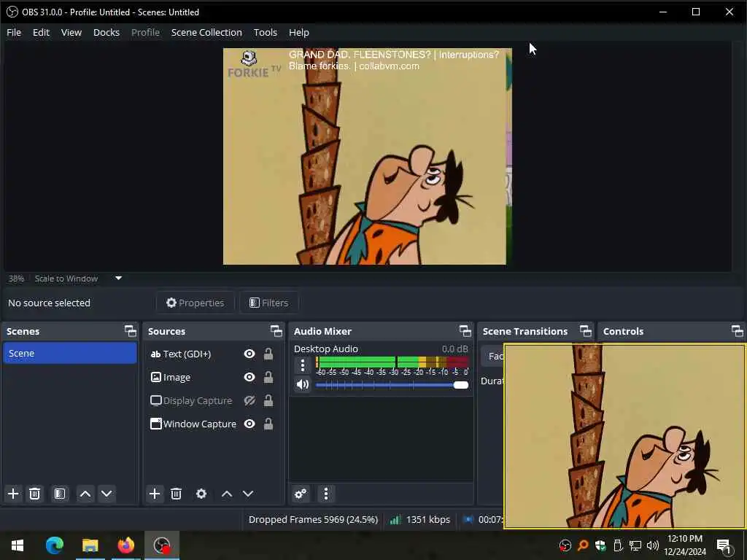The width and height of the screenshot is (747, 560).
Task: Select the Display Capture source row
Action: pos(214,400)
